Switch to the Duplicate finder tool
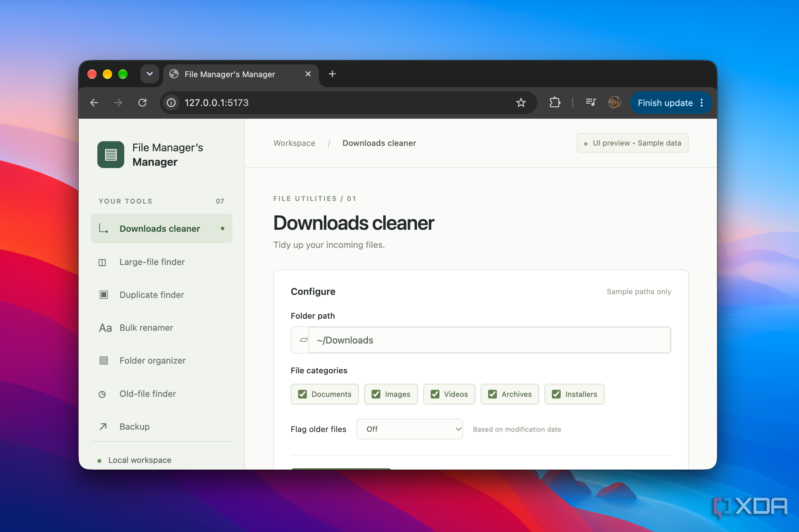Screen dimensions: 799x532 (x=161, y=295)
